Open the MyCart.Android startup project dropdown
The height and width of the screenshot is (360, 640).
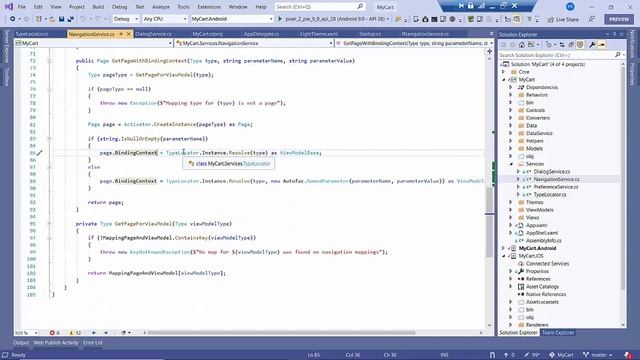pyautogui.click(x=232, y=19)
